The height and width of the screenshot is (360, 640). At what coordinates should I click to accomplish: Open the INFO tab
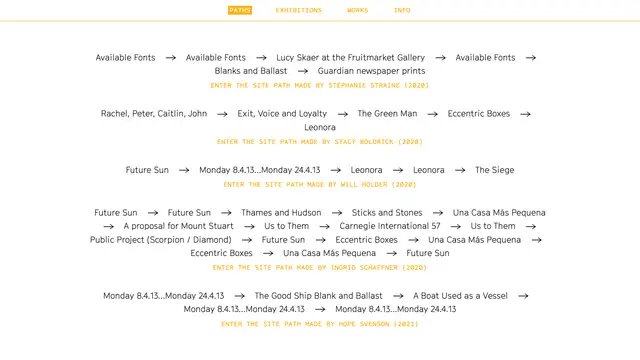[402, 10]
